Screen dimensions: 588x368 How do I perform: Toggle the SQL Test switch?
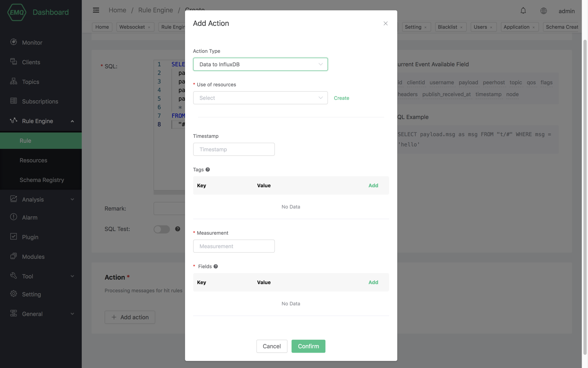click(x=162, y=229)
